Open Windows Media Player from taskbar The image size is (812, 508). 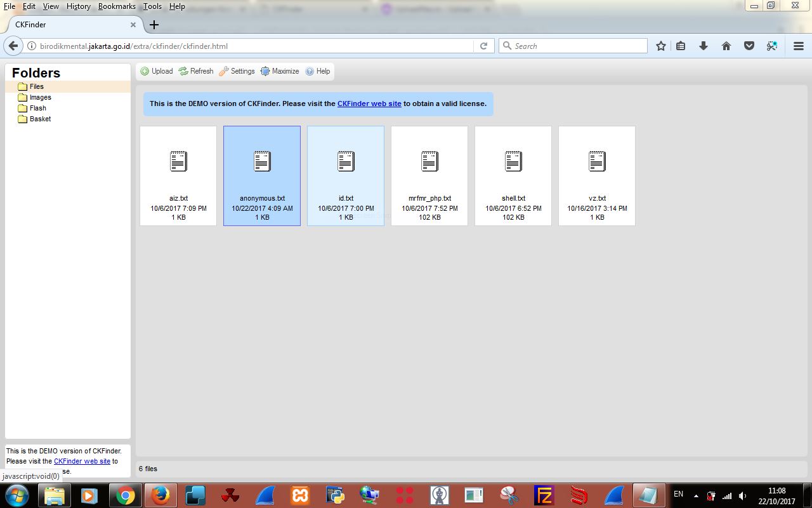[89, 495]
